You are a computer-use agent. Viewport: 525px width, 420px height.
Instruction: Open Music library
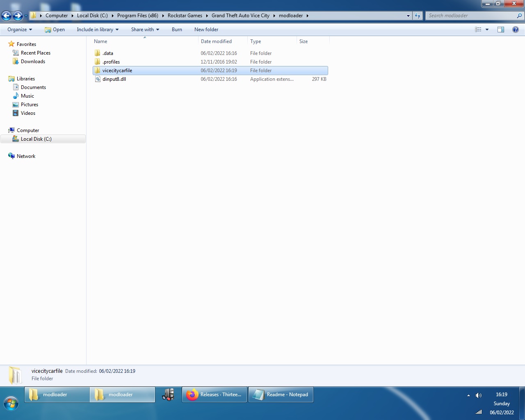click(27, 96)
